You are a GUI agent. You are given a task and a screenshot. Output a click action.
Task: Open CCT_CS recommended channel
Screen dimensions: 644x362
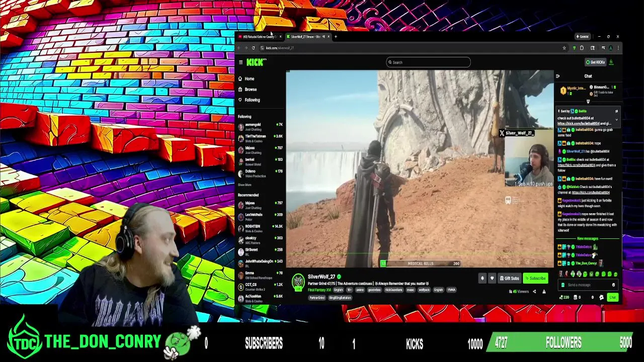tap(260, 287)
